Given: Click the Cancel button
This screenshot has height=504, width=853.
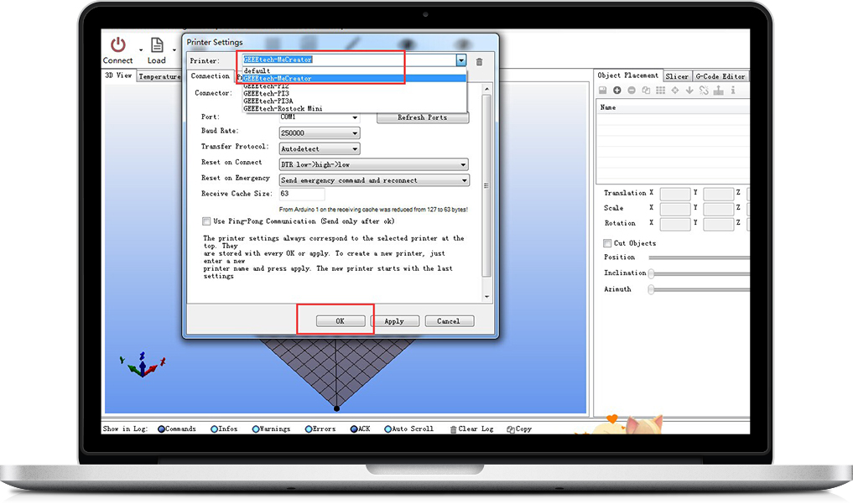Looking at the screenshot, I should 449,321.
